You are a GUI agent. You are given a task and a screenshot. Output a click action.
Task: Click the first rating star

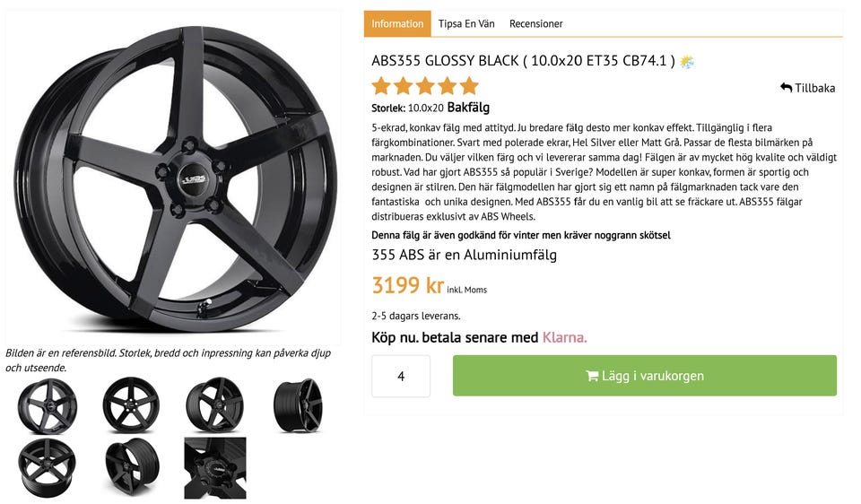(382, 87)
